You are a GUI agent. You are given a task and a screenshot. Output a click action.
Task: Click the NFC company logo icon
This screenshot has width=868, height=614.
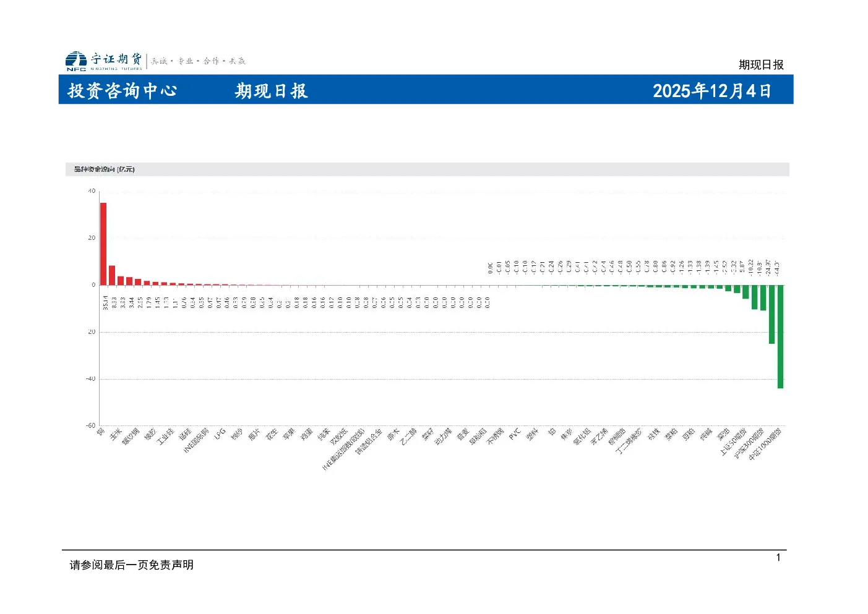coord(76,61)
